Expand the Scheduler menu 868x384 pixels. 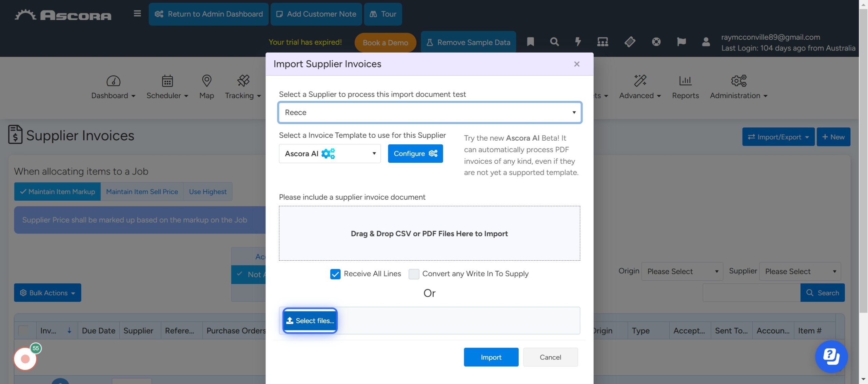point(167,96)
